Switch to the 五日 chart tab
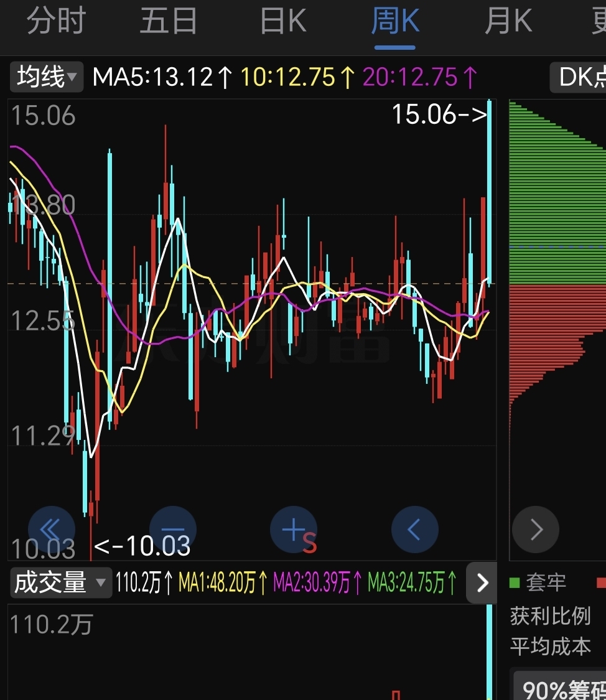 tap(168, 21)
